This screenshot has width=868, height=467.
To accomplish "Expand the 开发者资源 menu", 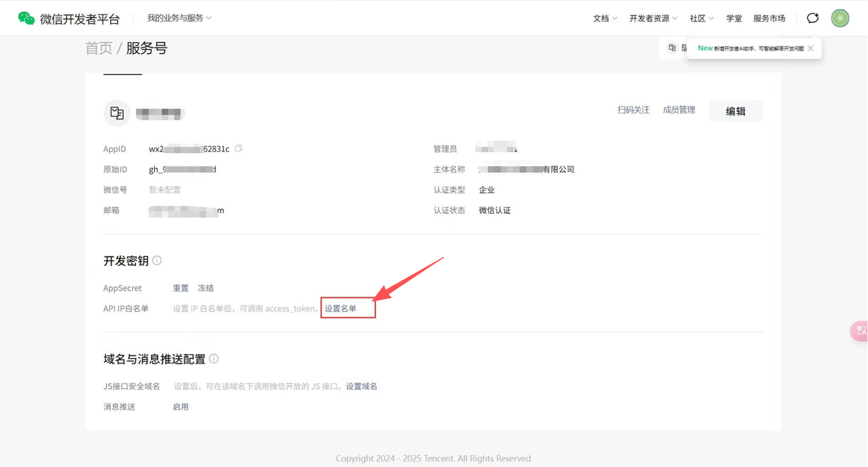I will pyautogui.click(x=654, y=19).
